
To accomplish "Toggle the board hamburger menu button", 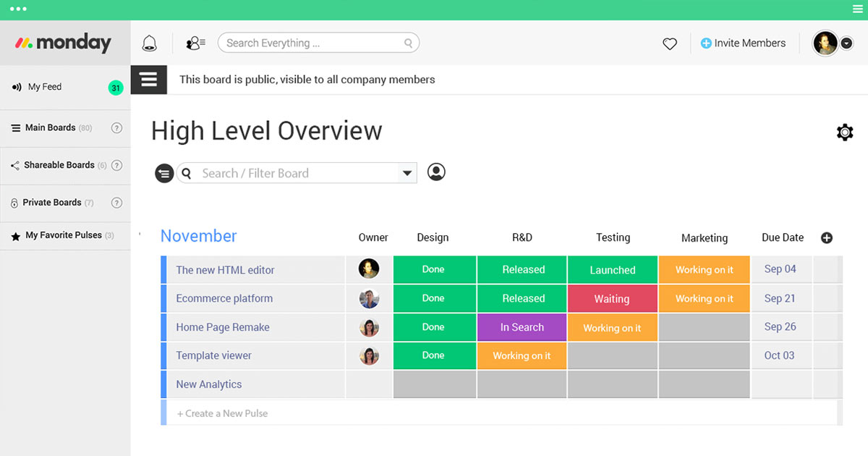I will (149, 80).
